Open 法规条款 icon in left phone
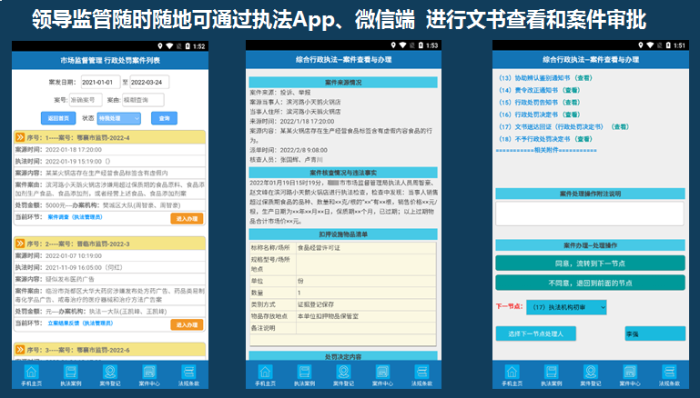 click(188, 375)
